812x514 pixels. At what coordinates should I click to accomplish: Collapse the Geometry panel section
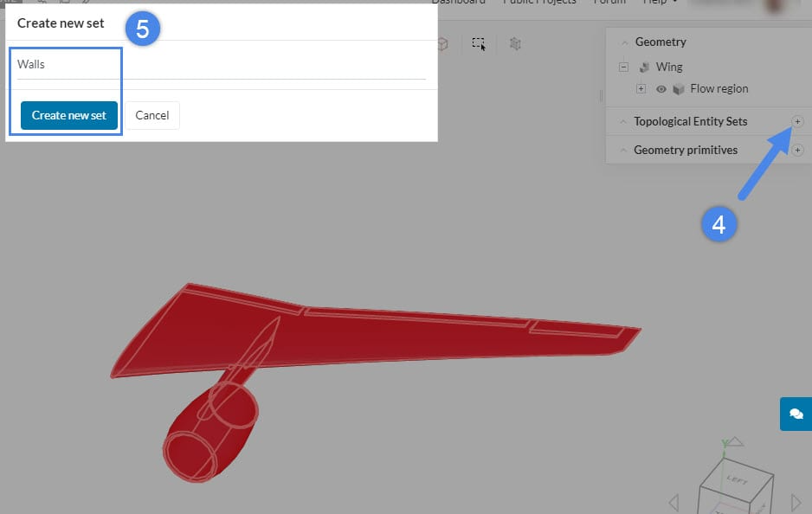(622, 42)
